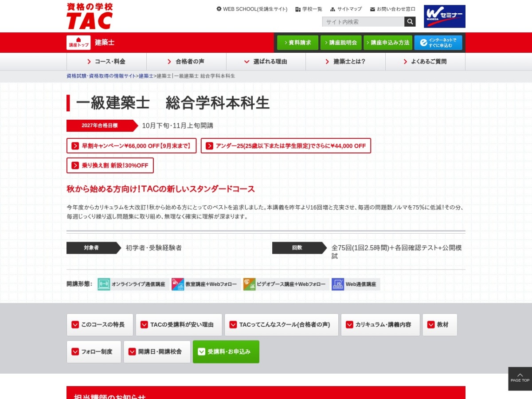Click the PAGE TOP button
This screenshot has height=399, width=532.
tap(520, 379)
